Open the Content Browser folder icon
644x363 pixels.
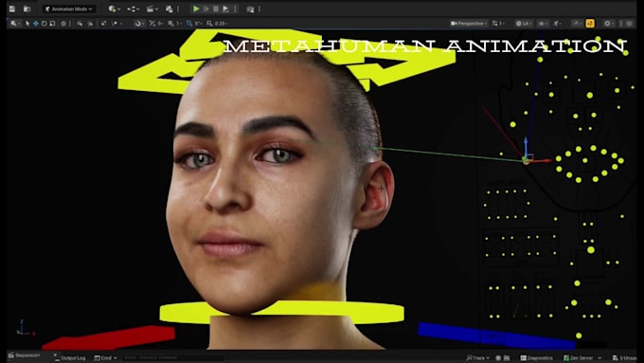(x=27, y=9)
